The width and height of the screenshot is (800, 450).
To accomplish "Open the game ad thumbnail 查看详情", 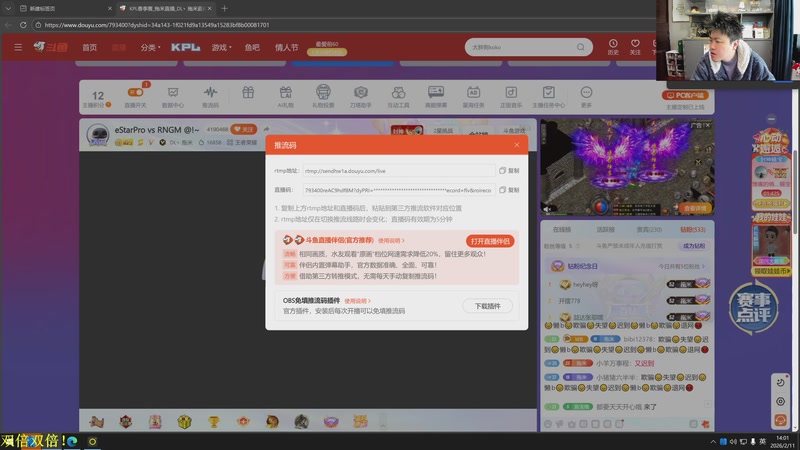I will click(x=695, y=208).
